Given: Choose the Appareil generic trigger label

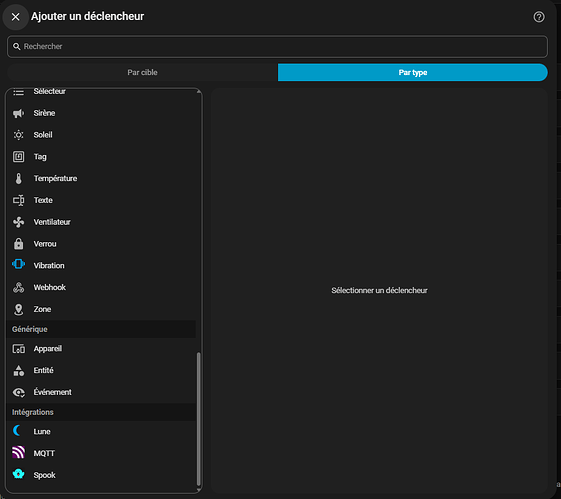Looking at the screenshot, I should pos(48,349).
